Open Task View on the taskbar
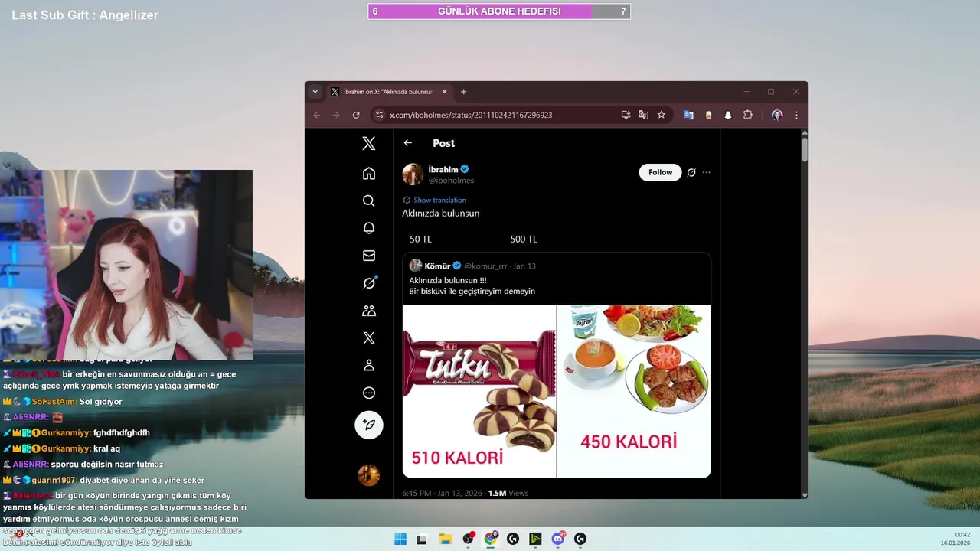Screen dimensions: 980x551 coord(422,539)
